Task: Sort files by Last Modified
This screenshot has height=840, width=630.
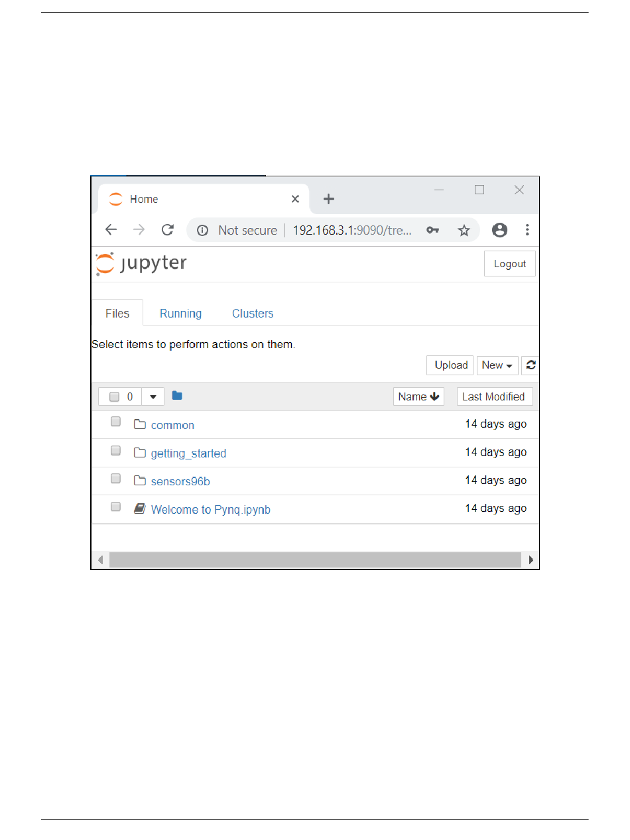Action: click(x=495, y=396)
